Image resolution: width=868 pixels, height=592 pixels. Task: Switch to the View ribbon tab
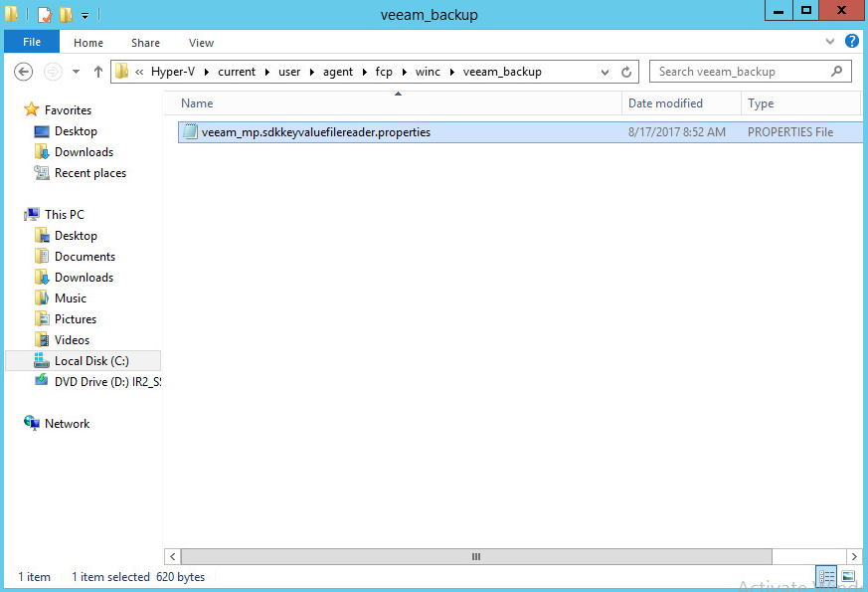(x=201, y=43)
